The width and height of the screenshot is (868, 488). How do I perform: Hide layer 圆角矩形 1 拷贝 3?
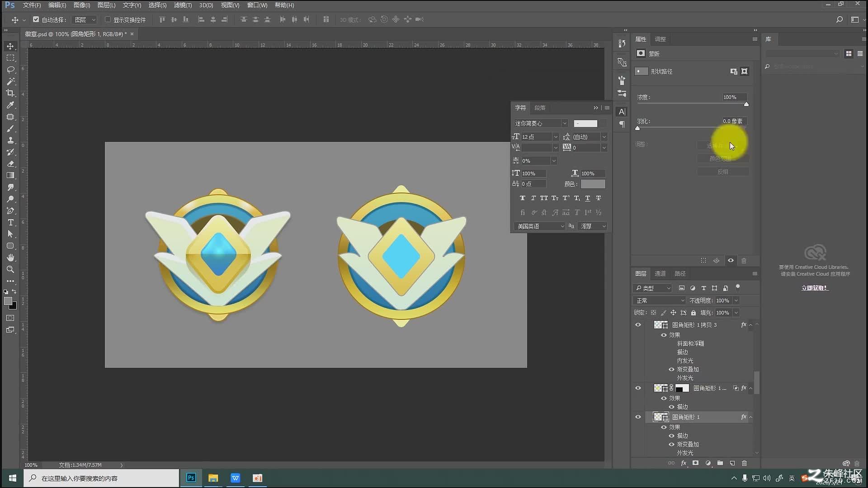pos(638,325)
